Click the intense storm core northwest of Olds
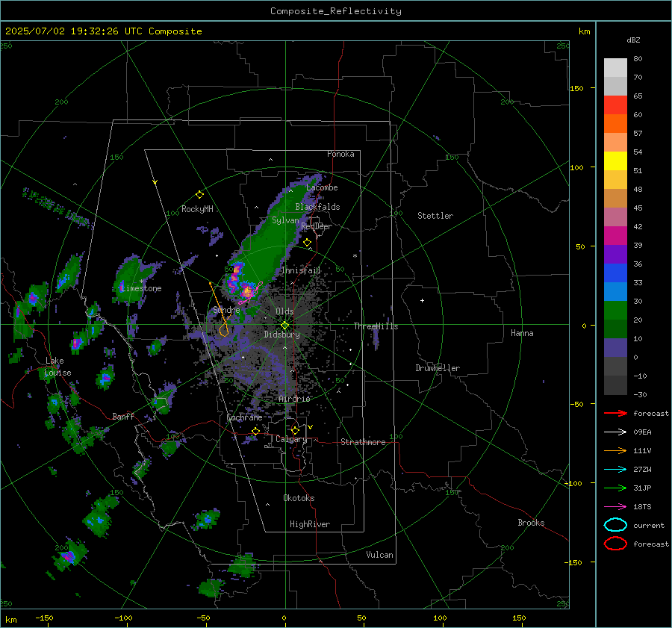672x628 pixels. (247, 291)
